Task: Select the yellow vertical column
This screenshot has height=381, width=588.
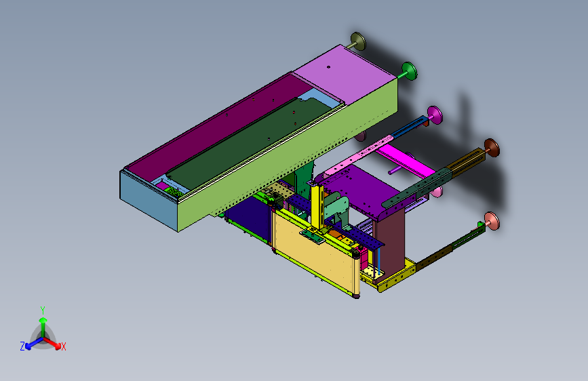Action: (317, 206)
